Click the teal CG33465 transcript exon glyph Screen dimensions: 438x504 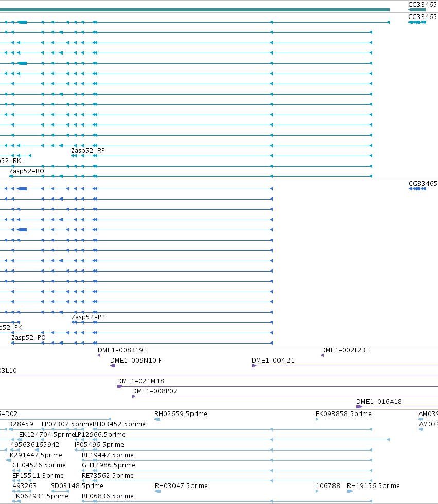tap(417, 22)
